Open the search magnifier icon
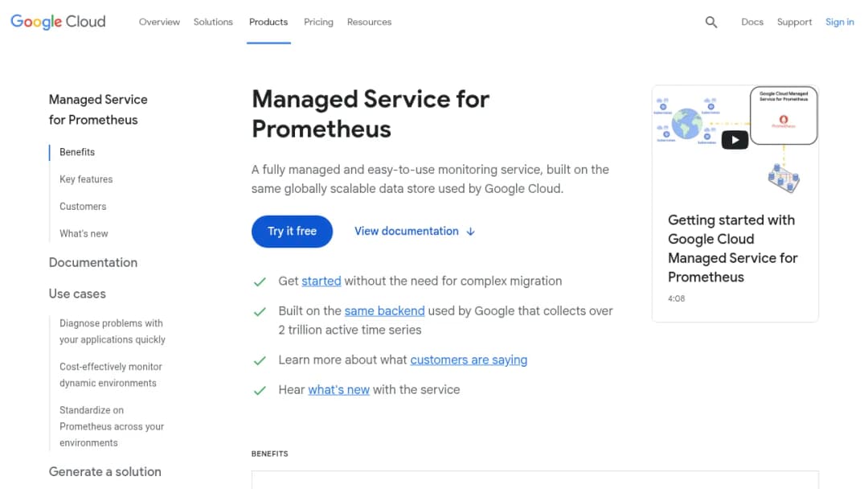 click(x=710, y=23)
